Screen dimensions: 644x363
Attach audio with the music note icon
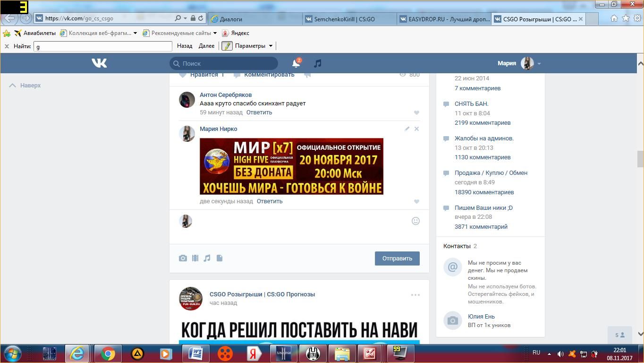pos(207,258)
